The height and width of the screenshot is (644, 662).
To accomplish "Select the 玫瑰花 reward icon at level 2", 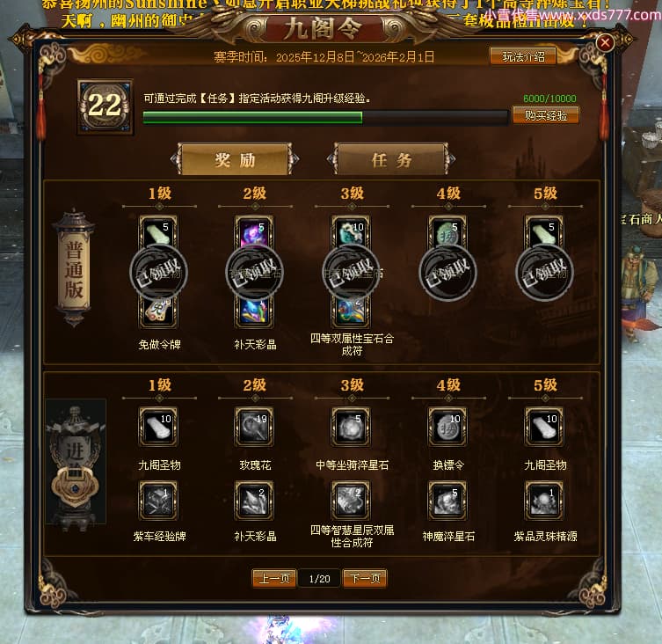I will point(254,427).
